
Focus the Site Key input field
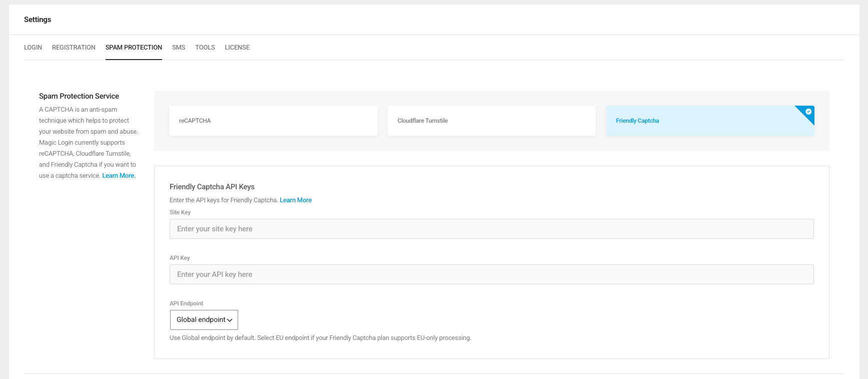[x=491, y=229]
